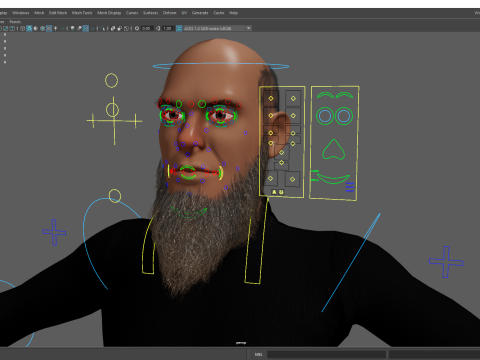Toggle X-ray active components icon
Image resolution: width=480 pixels, height=360 pixels.
click(x=120, y=29)
